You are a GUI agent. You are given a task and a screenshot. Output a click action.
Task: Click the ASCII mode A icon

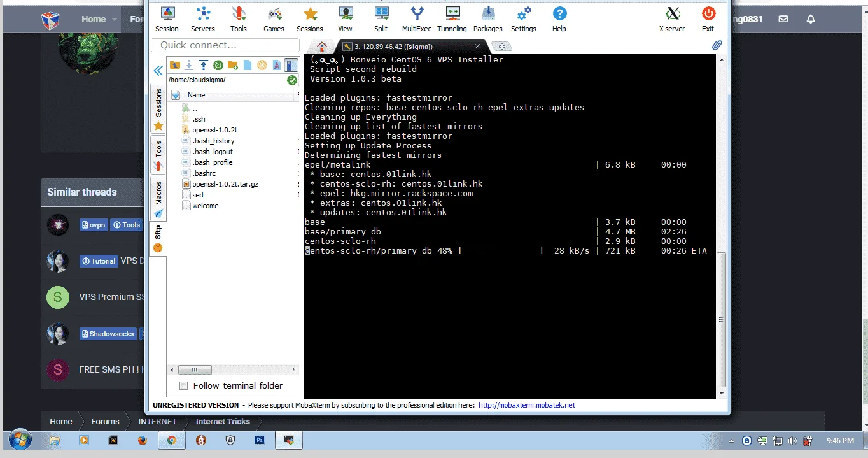[276, 65]
